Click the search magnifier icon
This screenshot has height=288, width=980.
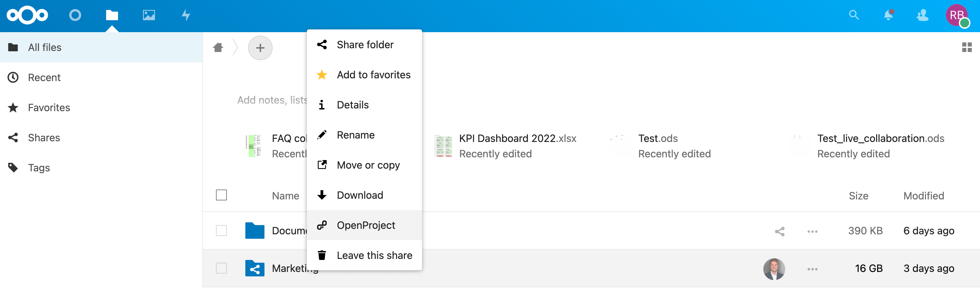coord(854,15)
